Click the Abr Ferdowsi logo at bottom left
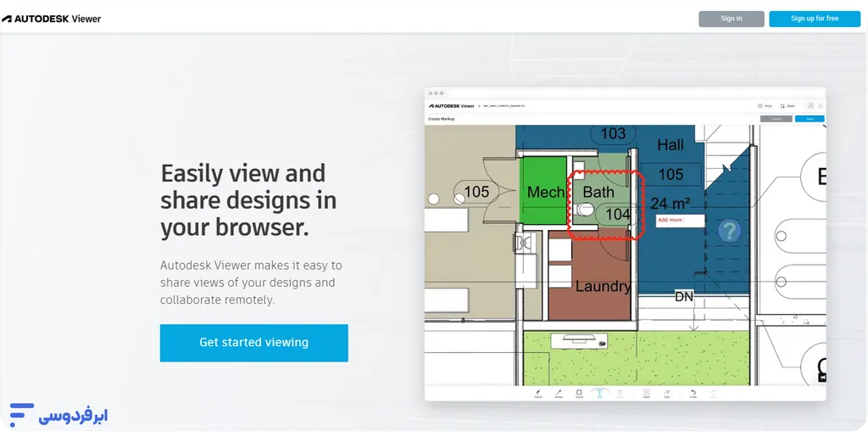The width and height of the screenshot is (868, 437). pyautogui.click(x=58, y=416)
